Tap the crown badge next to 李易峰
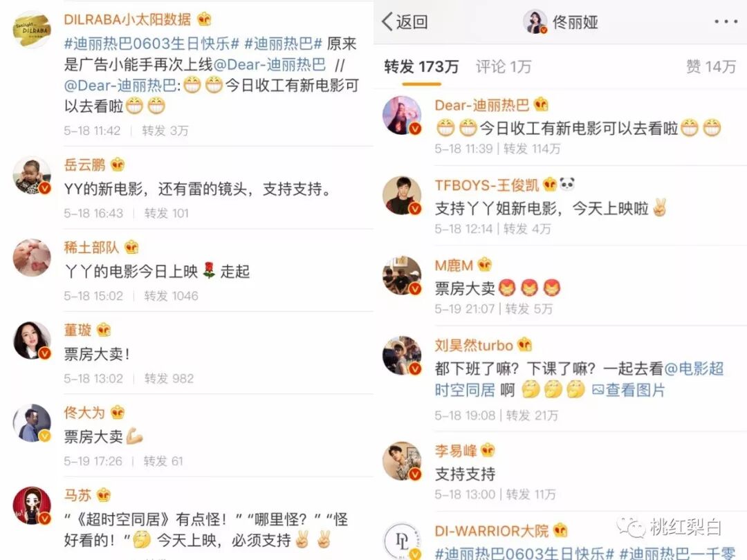The width and height of the screenshot is (747, 560). tap(488, 450)
